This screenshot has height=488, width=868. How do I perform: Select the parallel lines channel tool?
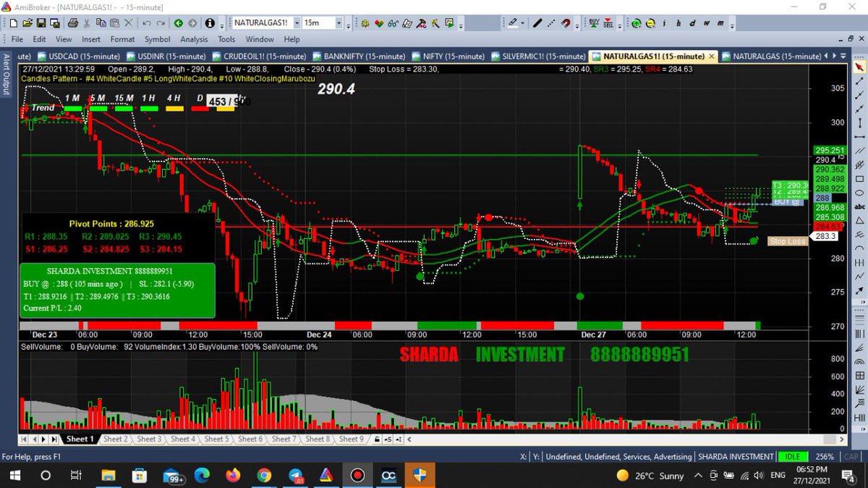point(860,150)
